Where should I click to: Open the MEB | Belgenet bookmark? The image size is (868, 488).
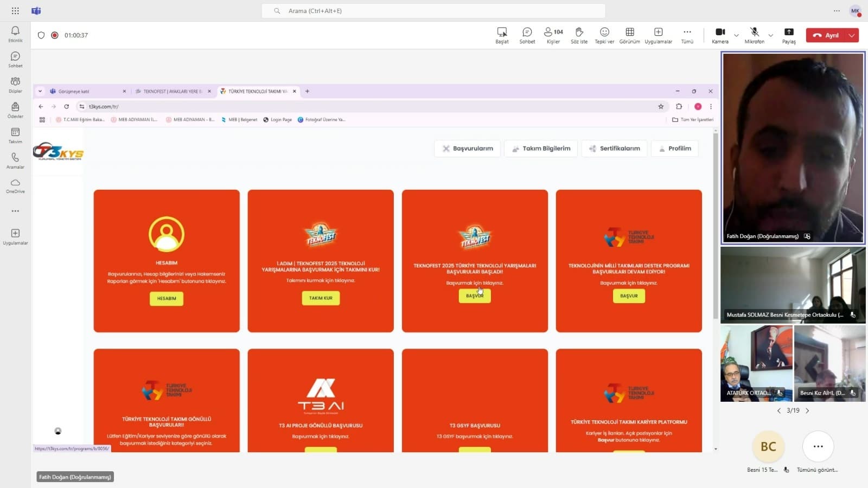tap(239, 120)
